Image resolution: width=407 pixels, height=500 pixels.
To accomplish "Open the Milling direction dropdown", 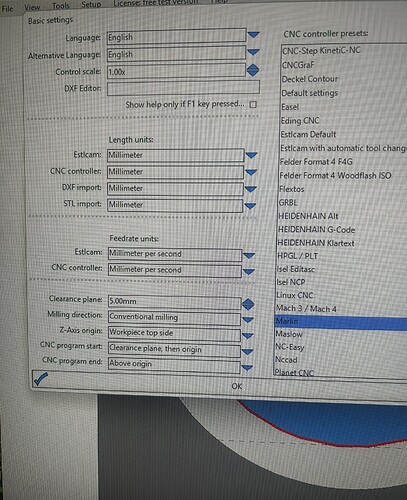I will (248, 320).
